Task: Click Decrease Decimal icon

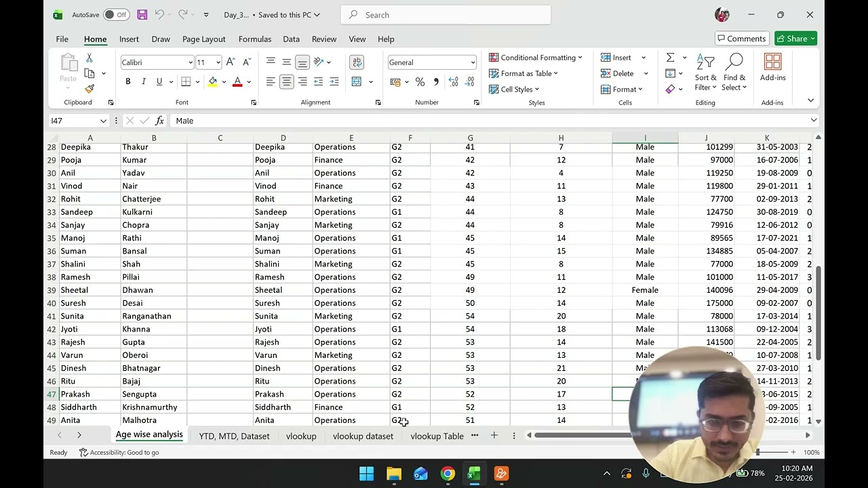Action: click(x=469, y=82)
